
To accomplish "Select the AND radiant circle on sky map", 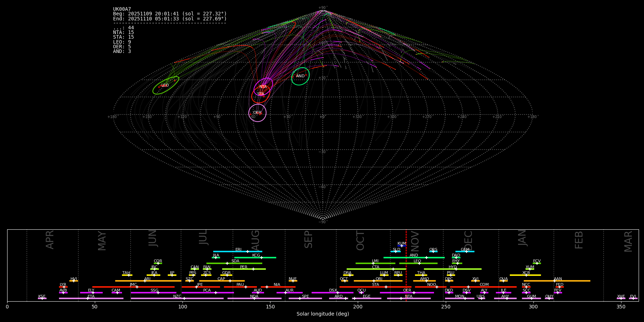I will 300,76.
